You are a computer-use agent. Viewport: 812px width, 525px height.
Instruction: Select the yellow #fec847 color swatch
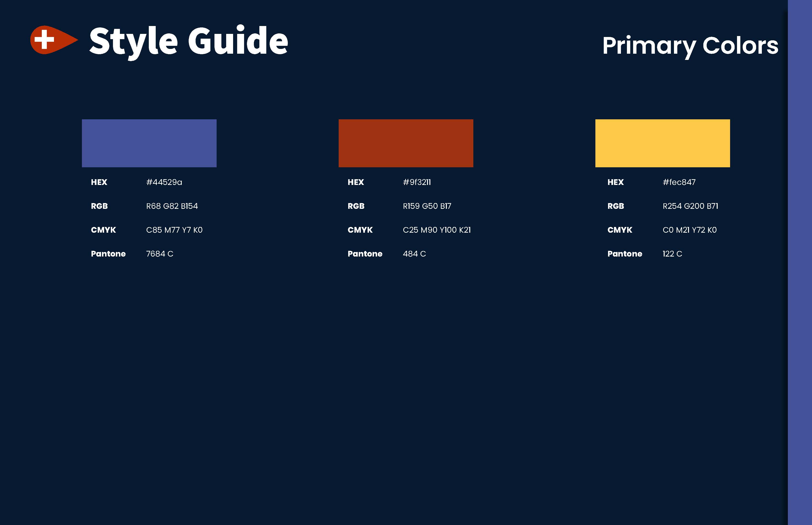[662, 143]
